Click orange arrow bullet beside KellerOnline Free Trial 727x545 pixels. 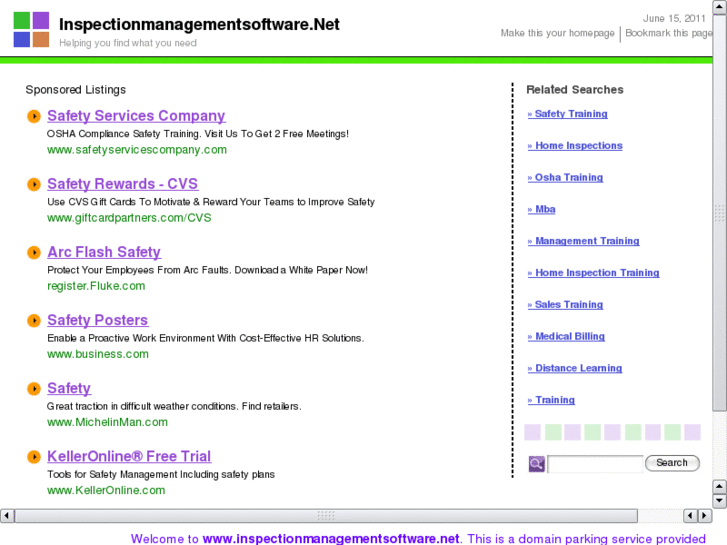pos(34,457)
